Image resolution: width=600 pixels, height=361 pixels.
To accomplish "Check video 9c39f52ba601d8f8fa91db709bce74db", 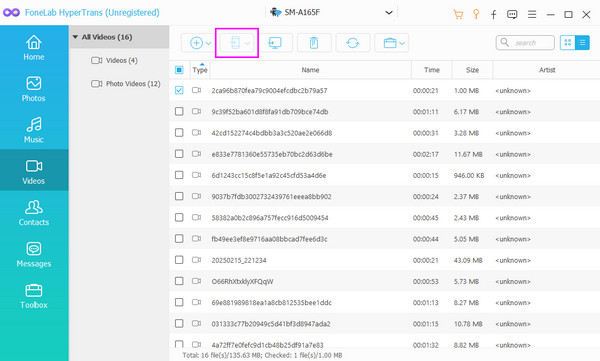I will coord(179,111).
